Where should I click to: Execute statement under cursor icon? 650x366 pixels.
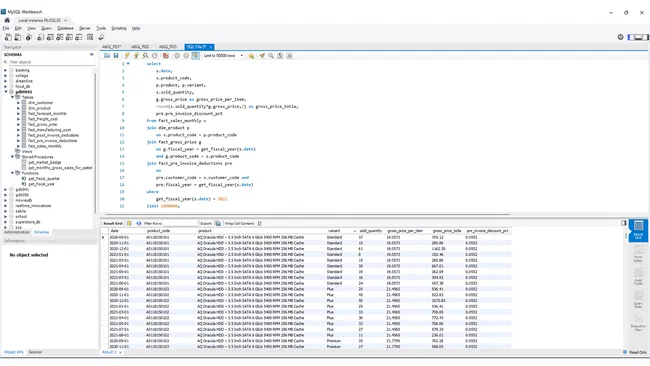136,56
